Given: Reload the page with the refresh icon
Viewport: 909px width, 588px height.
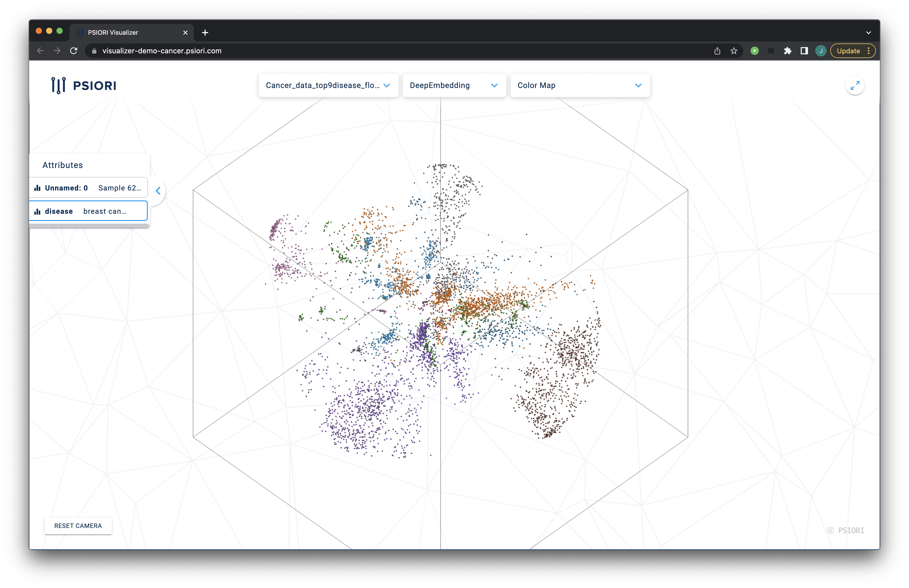Looking at the screenshot, I should [x=74, y=51].
